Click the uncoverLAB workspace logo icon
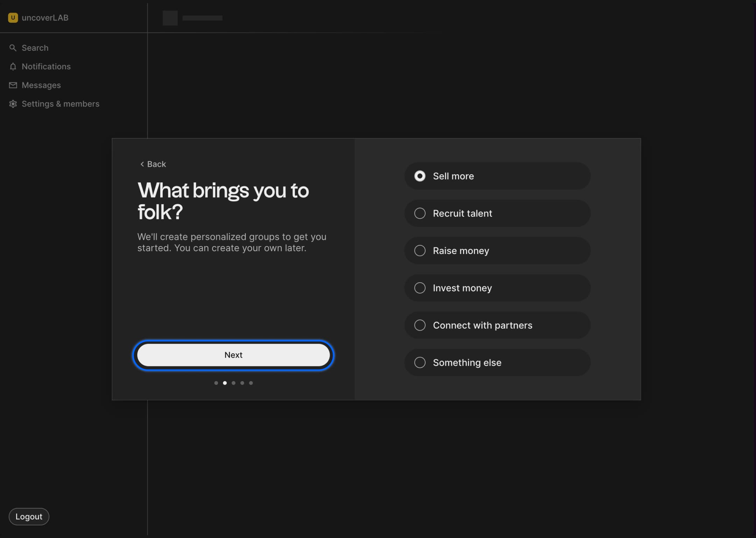This screenshot has width=756, height=538. click(13, 18)
